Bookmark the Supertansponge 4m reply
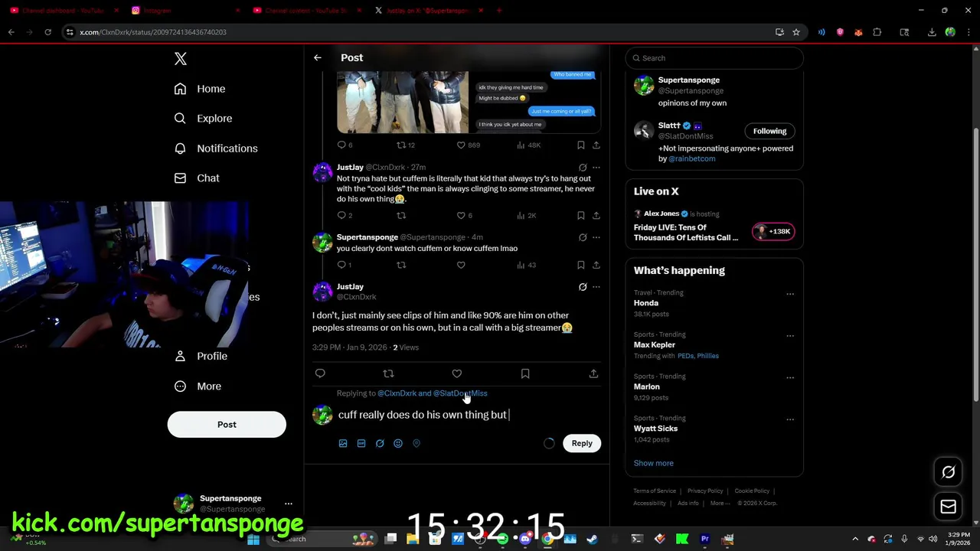 pyautogui.click(x=581, y=265)
